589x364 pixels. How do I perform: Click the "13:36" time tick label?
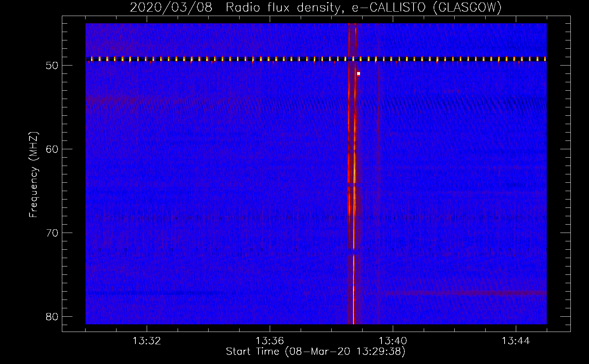tap(270, 341)
